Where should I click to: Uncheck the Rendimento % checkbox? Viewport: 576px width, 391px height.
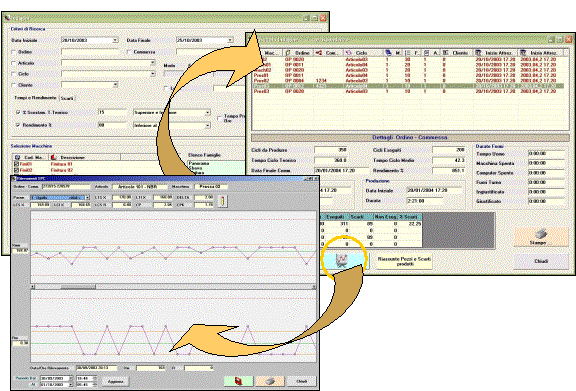tap(18, 125)
